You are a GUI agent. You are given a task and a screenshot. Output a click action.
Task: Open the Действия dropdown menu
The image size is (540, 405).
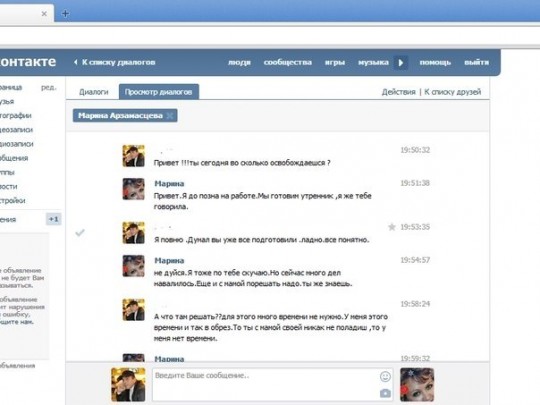[x=398, y=92]
